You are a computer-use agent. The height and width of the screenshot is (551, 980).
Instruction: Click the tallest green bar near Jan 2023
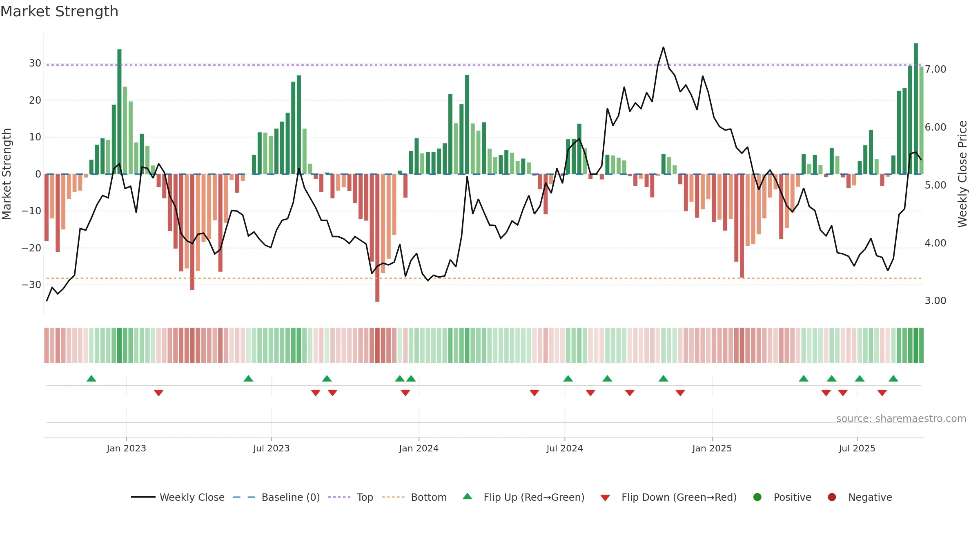click(x=119, y=111)
